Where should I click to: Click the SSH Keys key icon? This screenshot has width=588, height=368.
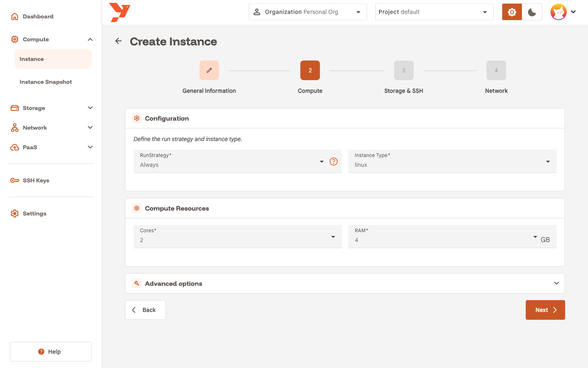click(x=15, y=180)
